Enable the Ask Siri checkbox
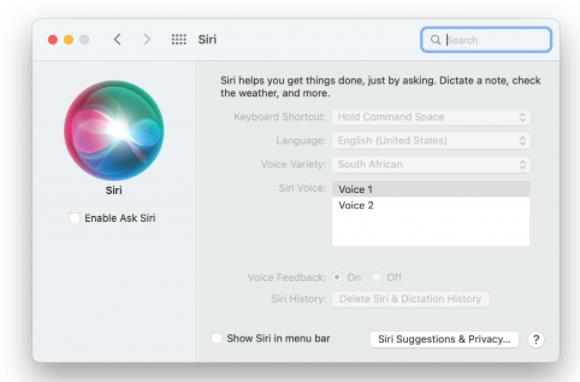580x382 pixels. tap(74, 218)
